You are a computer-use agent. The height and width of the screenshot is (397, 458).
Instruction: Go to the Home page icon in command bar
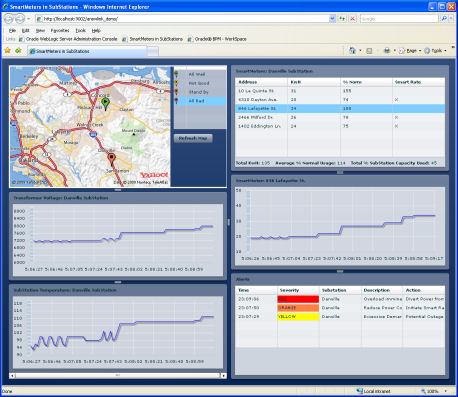pos(352,51)
